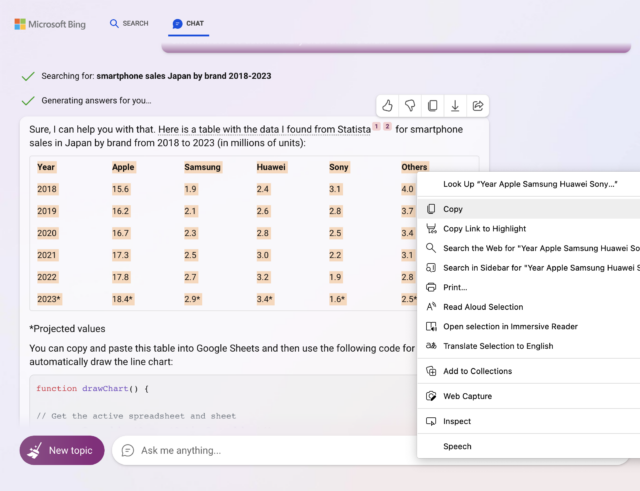The width and height of the screenshot is (640, 491).
Task: Select Search in Sidebar for selection
Action: (529, 268)
